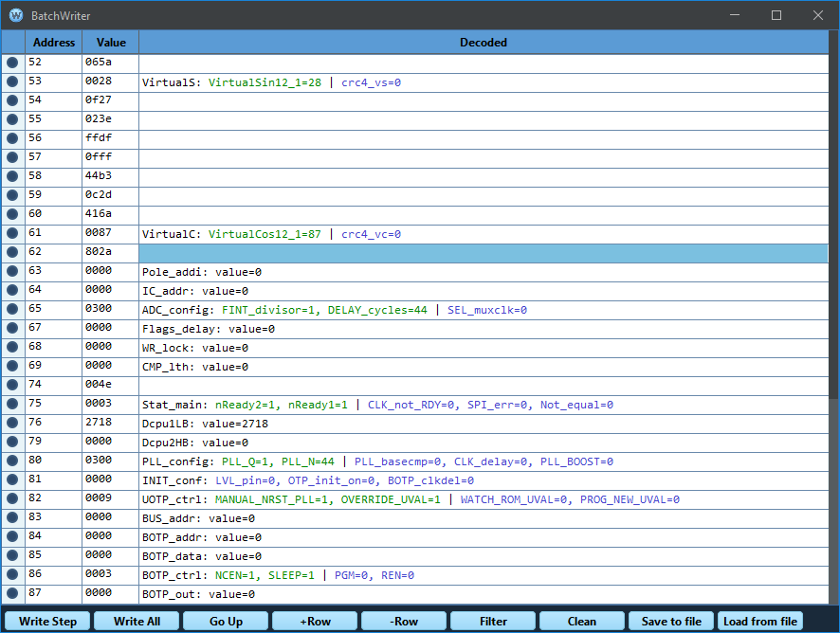
Task: Click decoded PLL_config row text
Action: [377, 461]
